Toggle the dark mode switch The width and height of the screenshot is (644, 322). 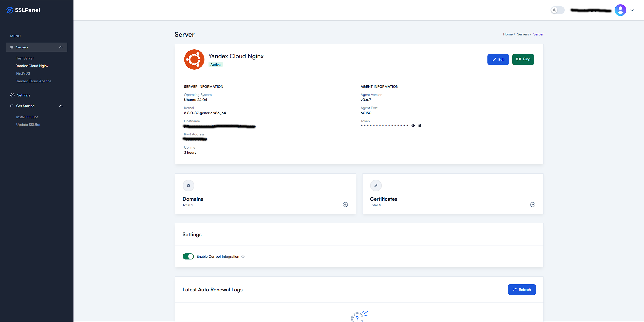click(x=557, y=10)
